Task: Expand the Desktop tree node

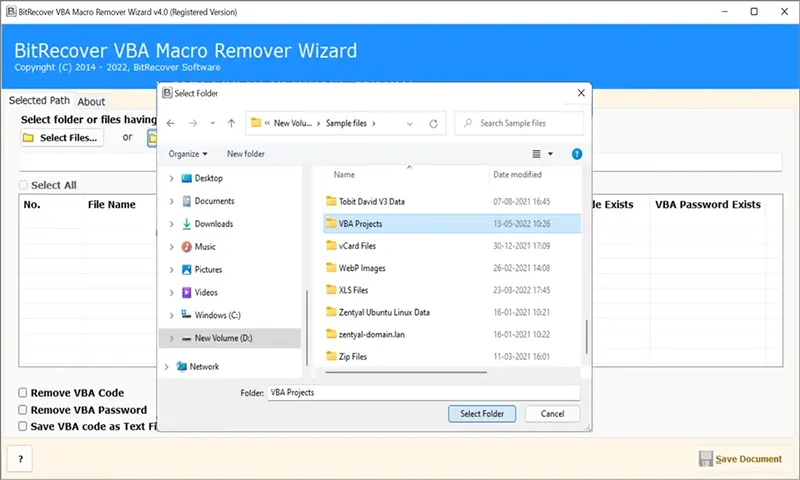Action: pyautogui.click(x=171, y=179)
